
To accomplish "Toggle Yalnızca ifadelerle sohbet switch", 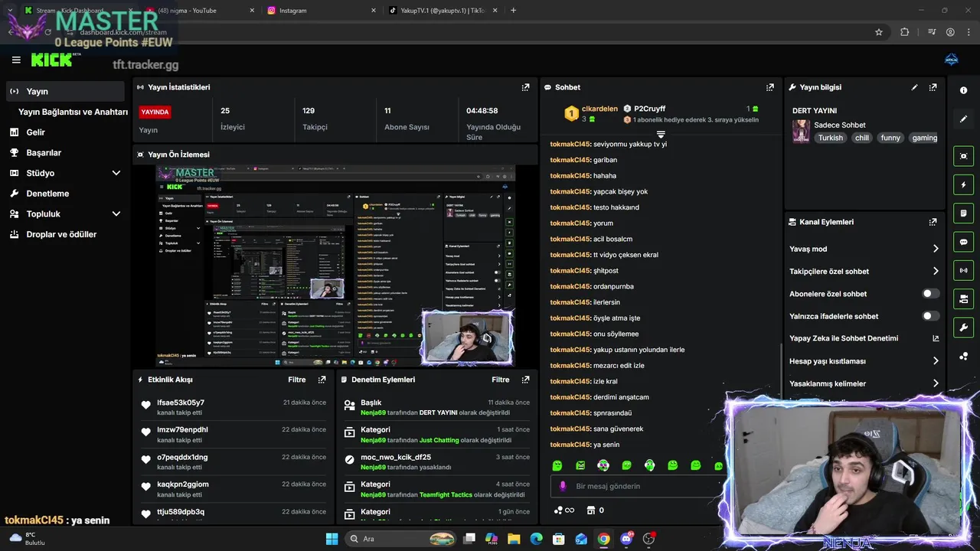I will tap(930, 316).
